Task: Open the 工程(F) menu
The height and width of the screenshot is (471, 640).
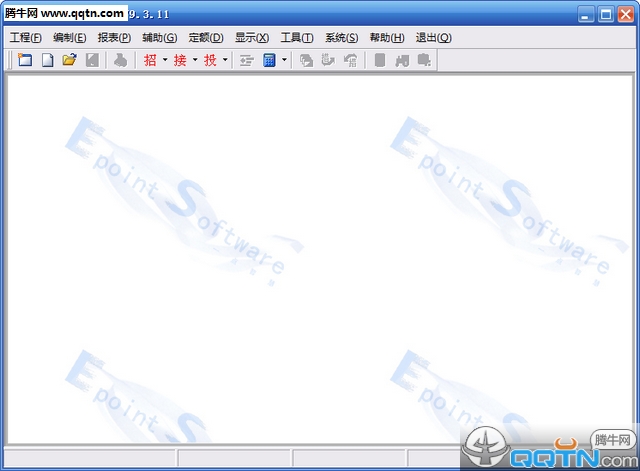Action: 25,38
